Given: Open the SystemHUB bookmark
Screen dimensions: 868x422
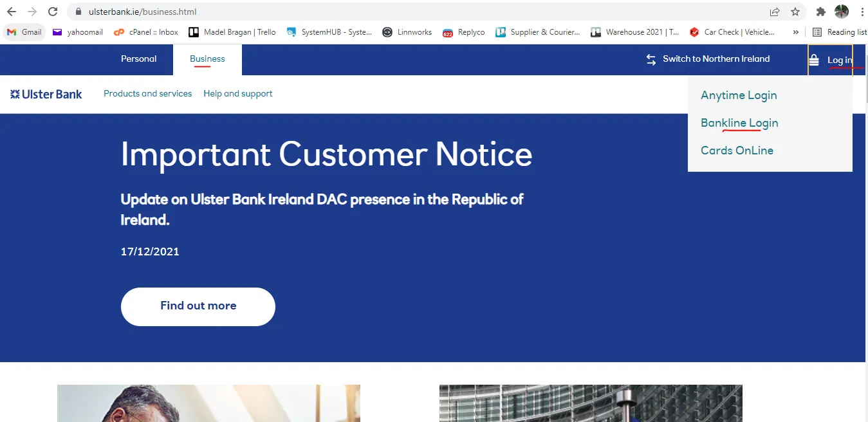Looking at the screenshot, I should [x=329, y=32].
